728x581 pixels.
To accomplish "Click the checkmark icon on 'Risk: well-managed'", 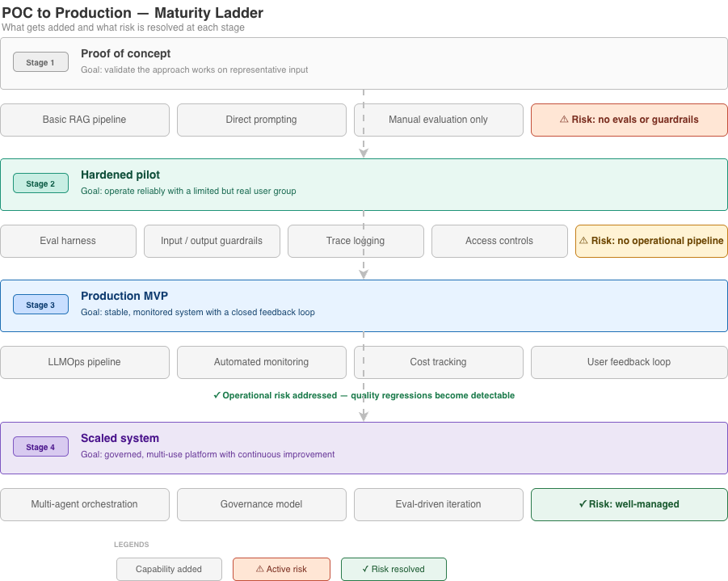I will coord(583,504).
